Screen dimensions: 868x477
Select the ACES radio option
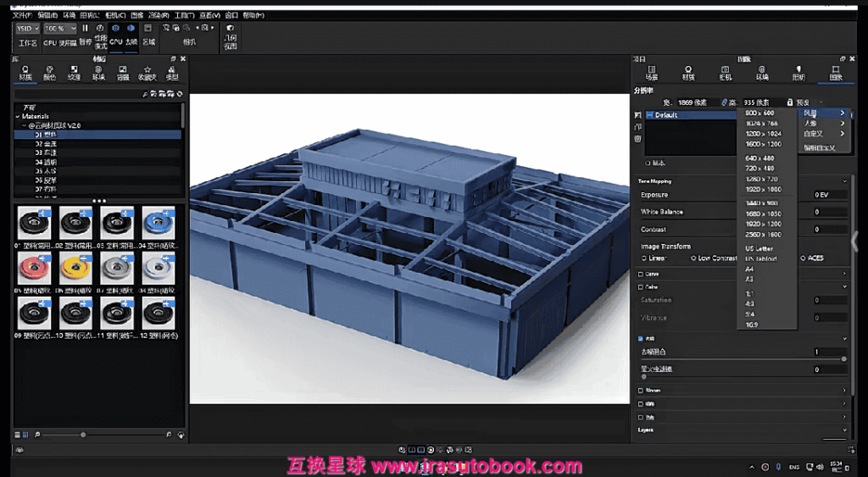(x=804, y=258)
